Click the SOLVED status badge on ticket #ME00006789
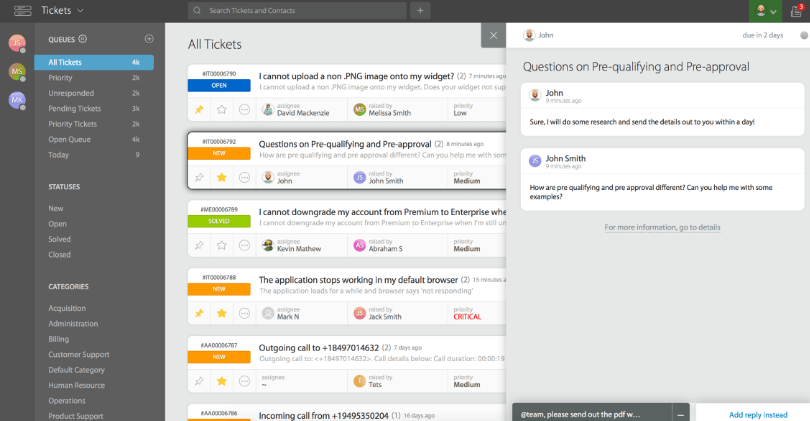The image size is (810, 421). [219, 221]
